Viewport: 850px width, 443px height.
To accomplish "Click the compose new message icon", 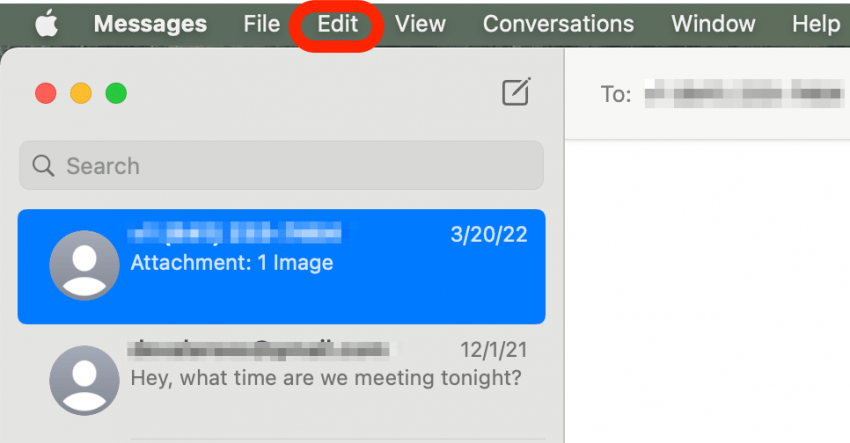I will point(515,93).
